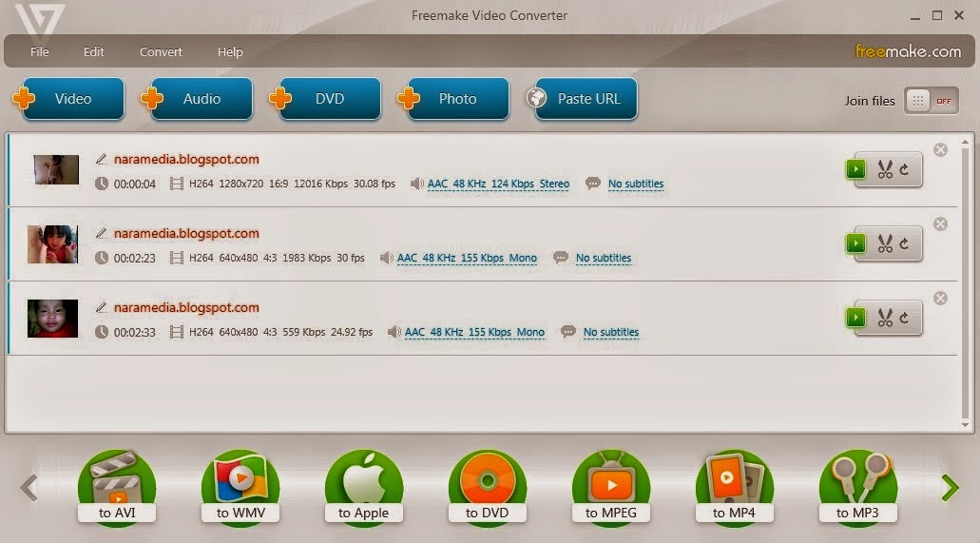This screenshot has width=980, height=543.
Task: Add a Video file
Action: point(68,99)
